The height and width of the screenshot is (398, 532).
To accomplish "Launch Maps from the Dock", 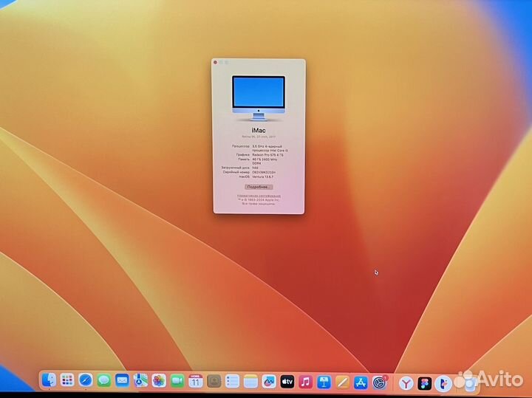I will point(140,381).
